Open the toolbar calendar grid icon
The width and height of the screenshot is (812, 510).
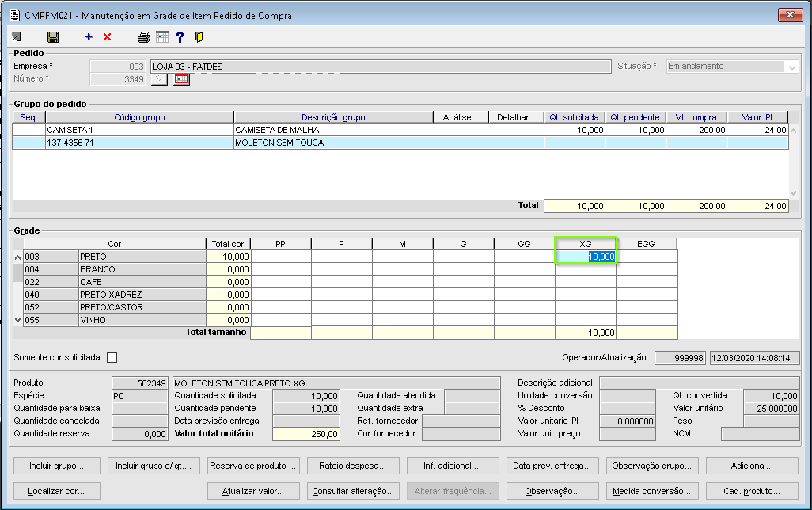pyautogui.click(x=161, y=37)
